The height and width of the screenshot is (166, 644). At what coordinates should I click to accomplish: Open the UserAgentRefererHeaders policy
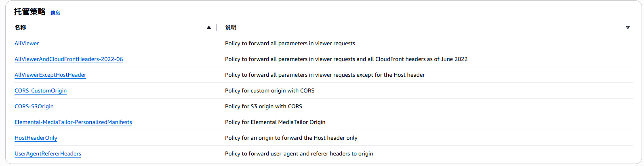pos(48,153)
